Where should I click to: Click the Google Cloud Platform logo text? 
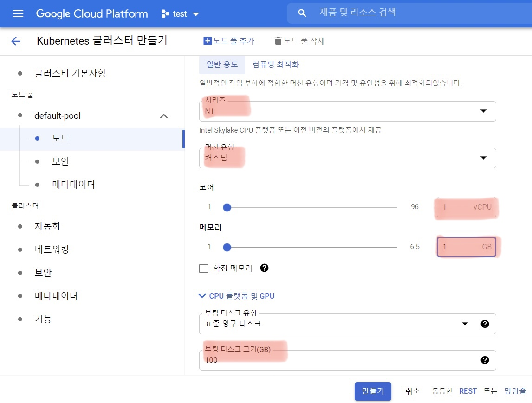click(92, 13)
